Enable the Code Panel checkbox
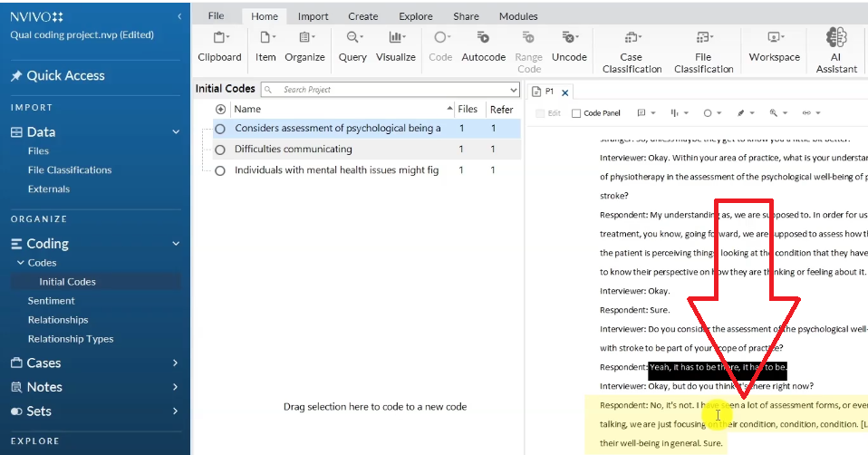 point(576,113)
